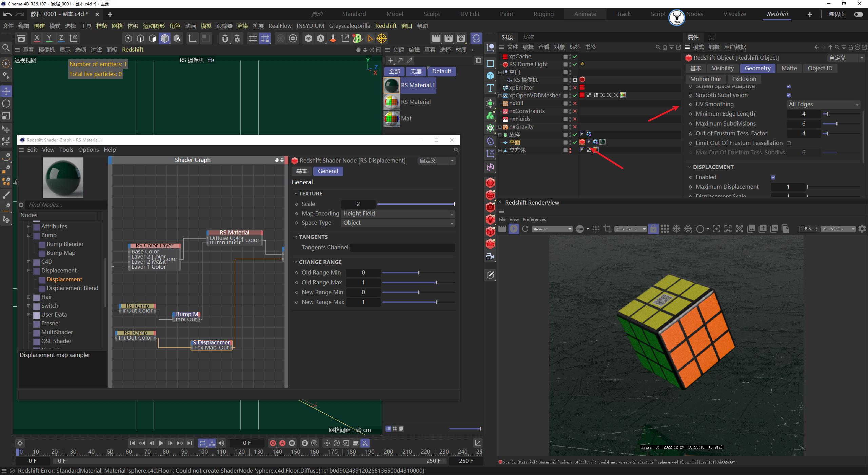Open the Tools menu in the Shader Graph window

66,149
